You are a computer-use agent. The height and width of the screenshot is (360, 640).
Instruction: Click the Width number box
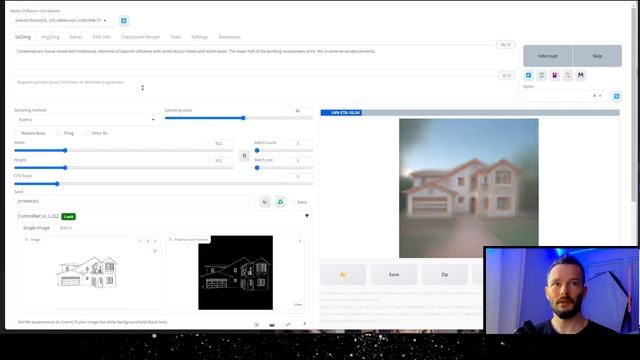click(220, 143)
